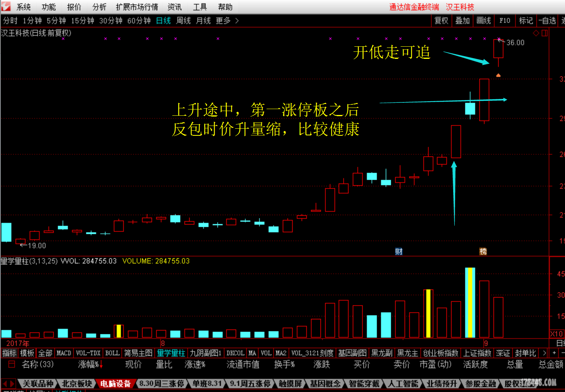Click the -自选 watchlist button

(x=547, y=21)
